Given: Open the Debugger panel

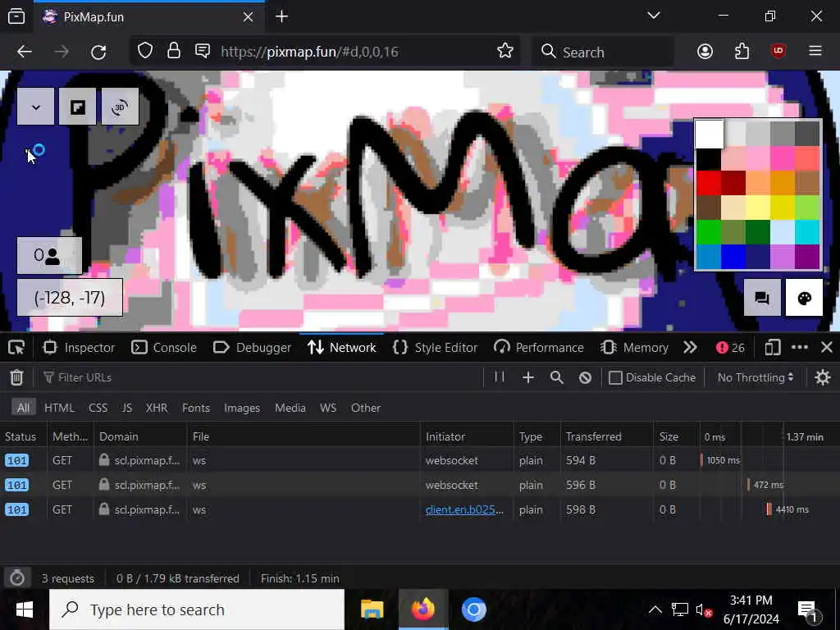Looking at the screenshot, I should pos(253,348).
